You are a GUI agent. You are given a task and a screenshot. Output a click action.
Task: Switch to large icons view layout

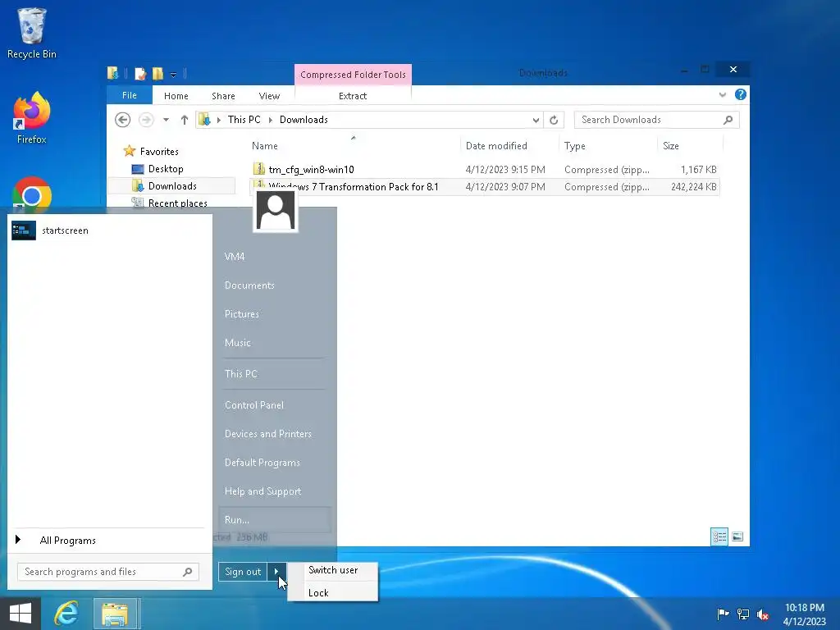pos(737,536)
